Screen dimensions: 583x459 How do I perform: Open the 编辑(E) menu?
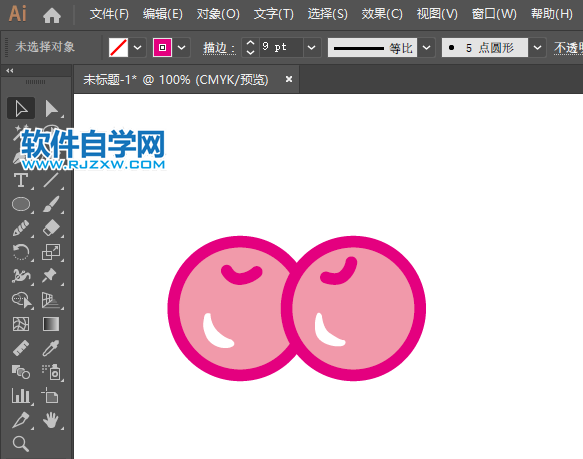pyautogui.click(x=163, y=14)
